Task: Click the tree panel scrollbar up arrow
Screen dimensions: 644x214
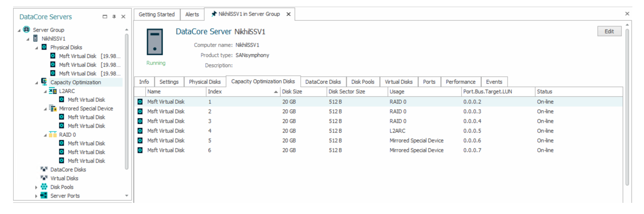Action: (127, 30)
